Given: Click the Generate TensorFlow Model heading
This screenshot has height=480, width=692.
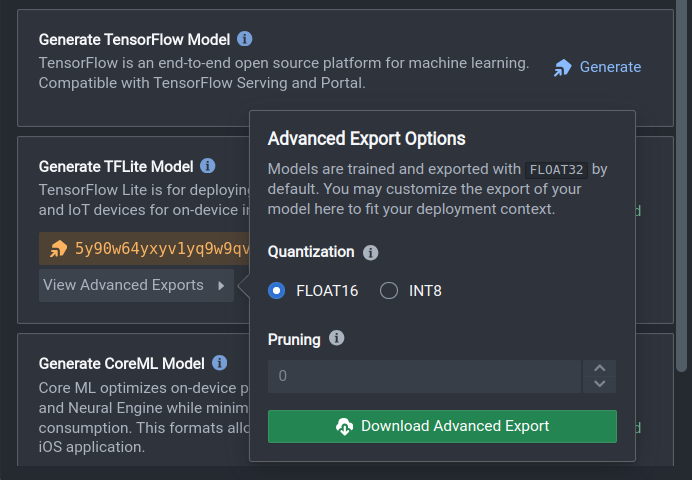Looking at the screenshot, I should pyautogui.click(x=134, y=40).
